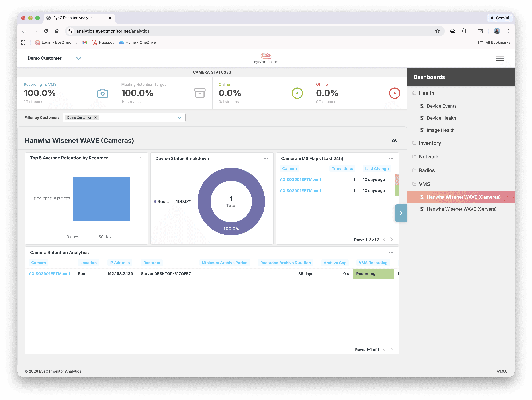Sort by Transitions column header

[x=342, y=169]
